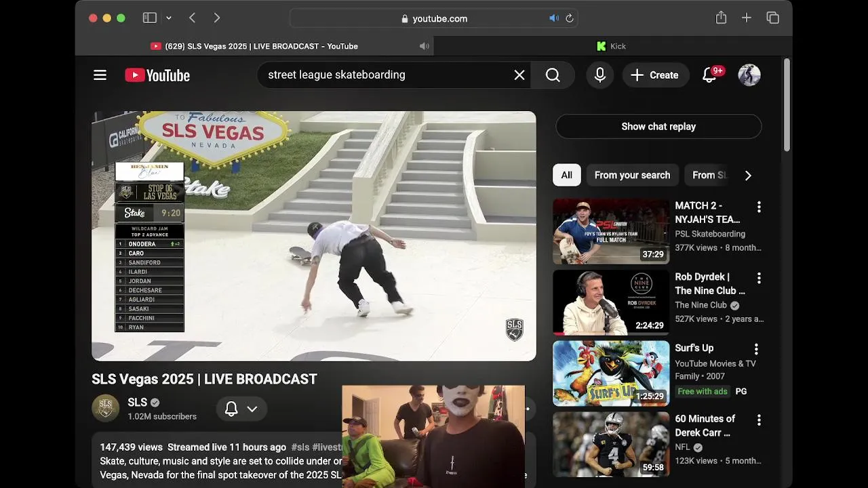
Task: Mute the YouTube tab speaker icon
Action: coord(425,46)
